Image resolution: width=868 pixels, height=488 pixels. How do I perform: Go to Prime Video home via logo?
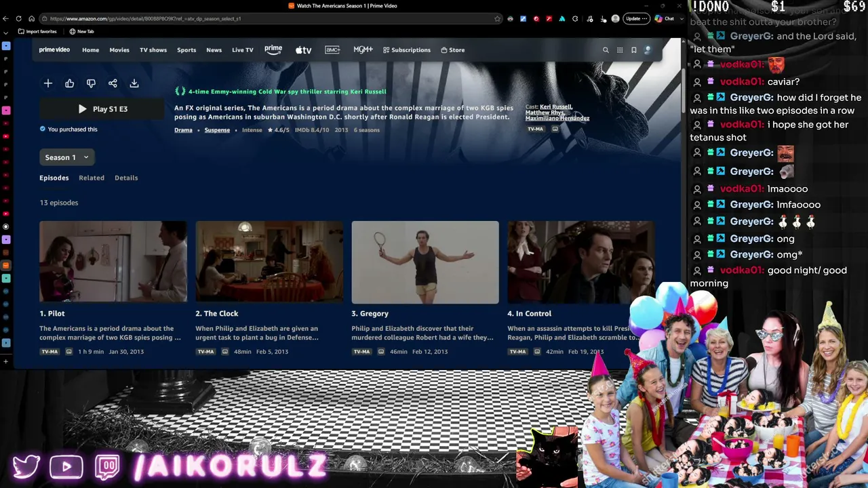tap(54, 49)
